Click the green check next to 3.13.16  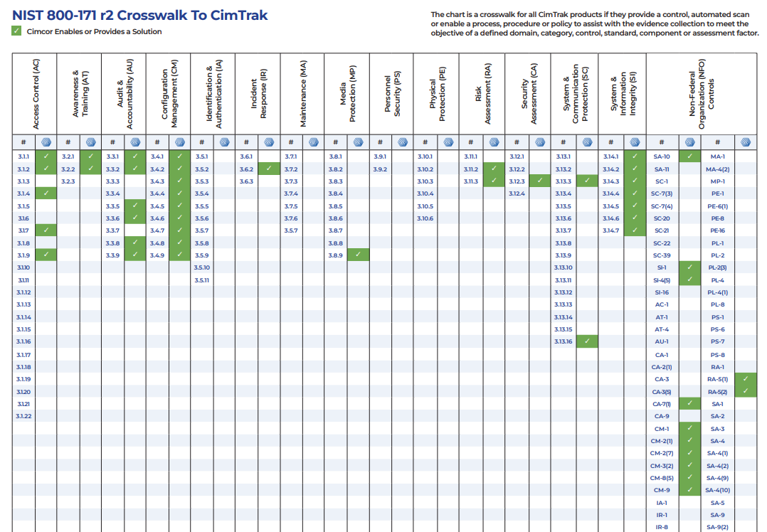pos(587,341)
